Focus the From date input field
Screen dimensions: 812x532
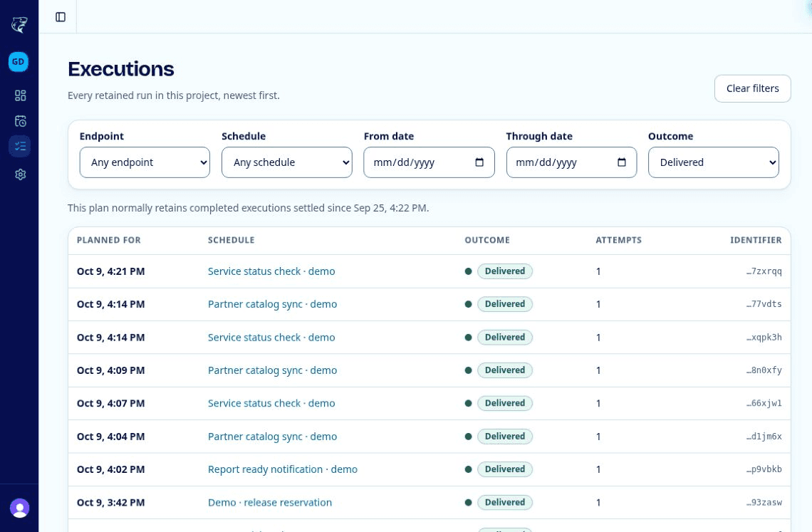coord(429,162)
